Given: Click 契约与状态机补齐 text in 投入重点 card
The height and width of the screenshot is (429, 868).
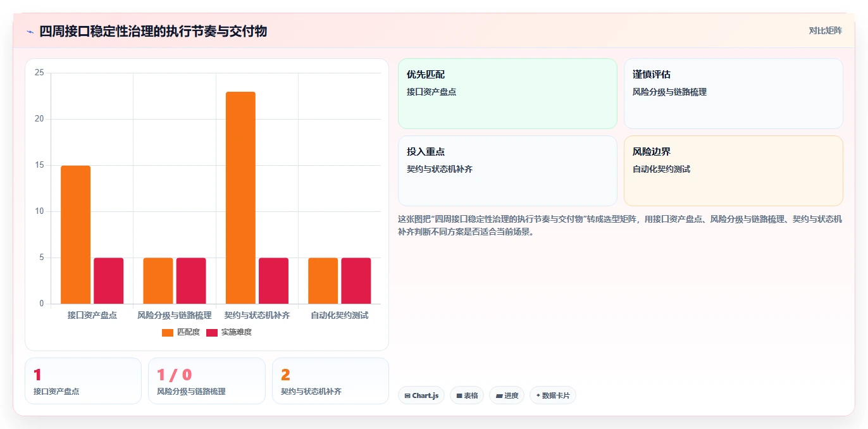Looking at the screenshot, I should coord(440,169).
